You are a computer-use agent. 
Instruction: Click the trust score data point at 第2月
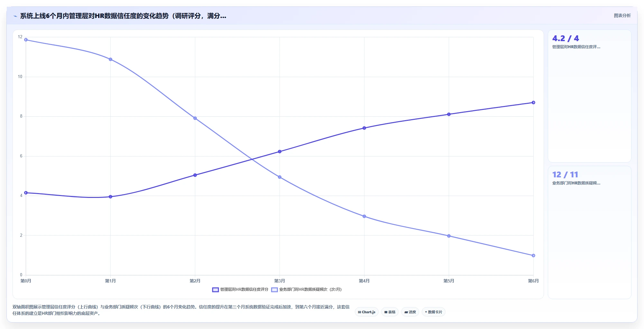[195, 175]
